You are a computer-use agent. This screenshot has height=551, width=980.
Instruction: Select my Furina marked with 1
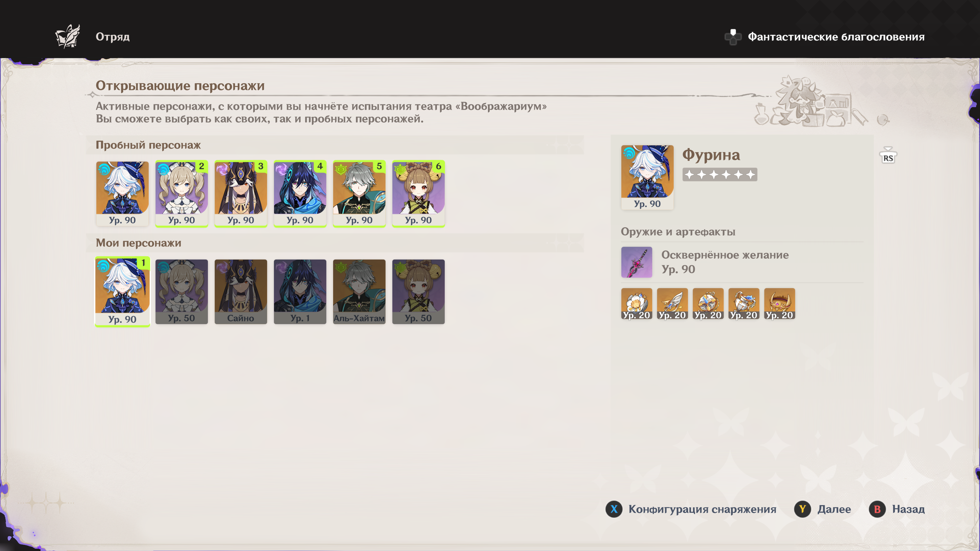point(122,292)
